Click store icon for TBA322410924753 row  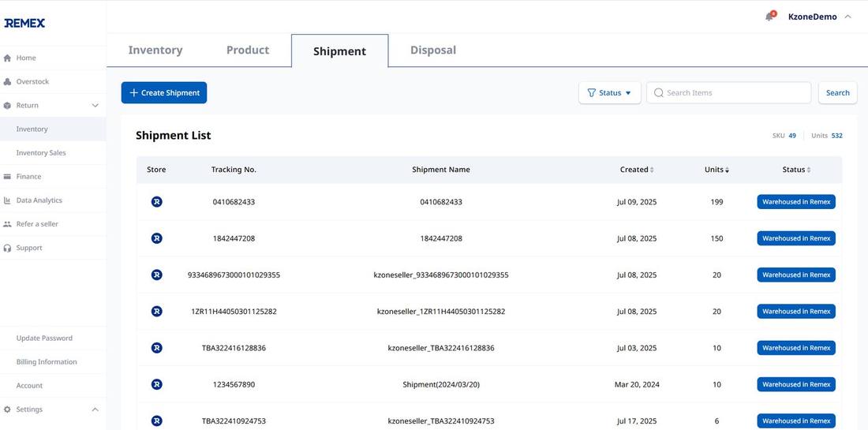(x=157, y=421)
